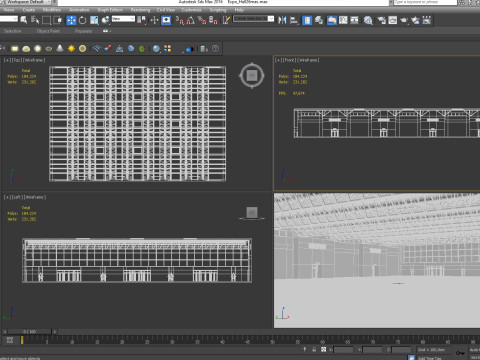Viewport: 480px width, 360px height.
Task: Open Left viewport Wireframe shading label
Action: click(35, 197)
